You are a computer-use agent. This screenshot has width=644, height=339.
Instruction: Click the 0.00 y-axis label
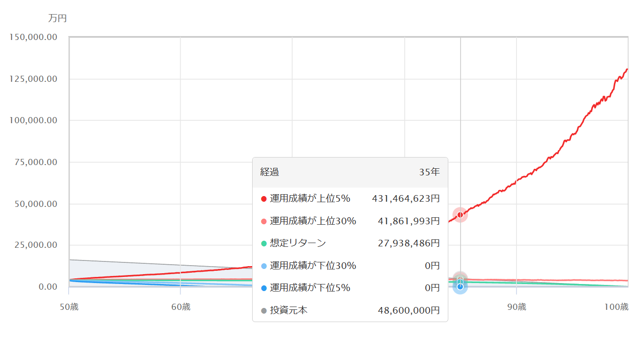[48, 286]
